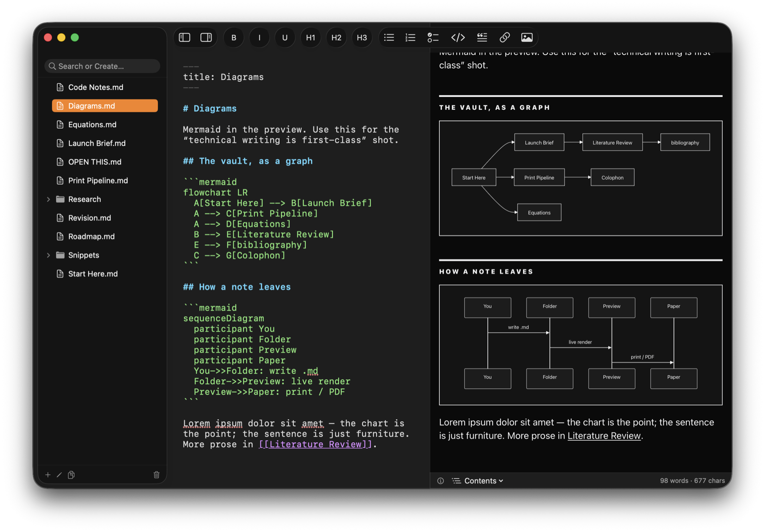Image resolution: width=765 pixels, height=532 pixels.
Task: Click the Start Here graph node
Action: pos(474,177)
